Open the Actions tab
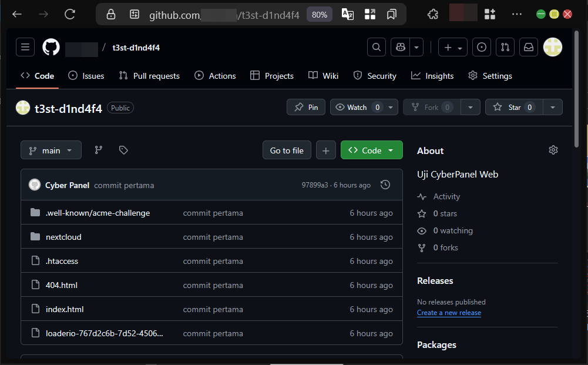This screenshot has width=588, height=365. 216,76
